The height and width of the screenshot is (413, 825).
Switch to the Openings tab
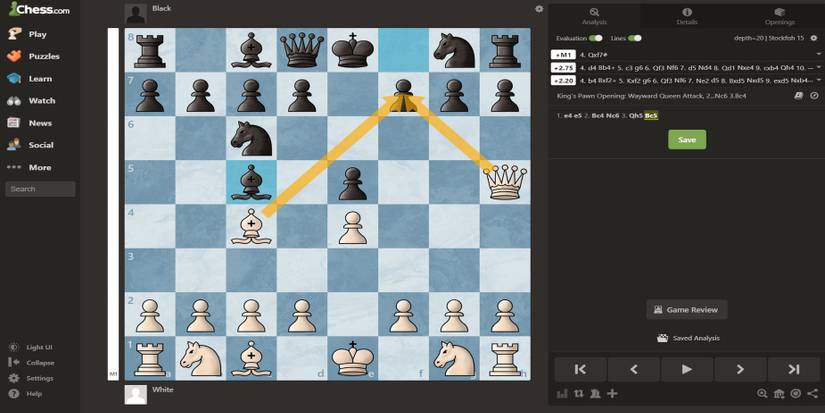click(x=779, y=16)
